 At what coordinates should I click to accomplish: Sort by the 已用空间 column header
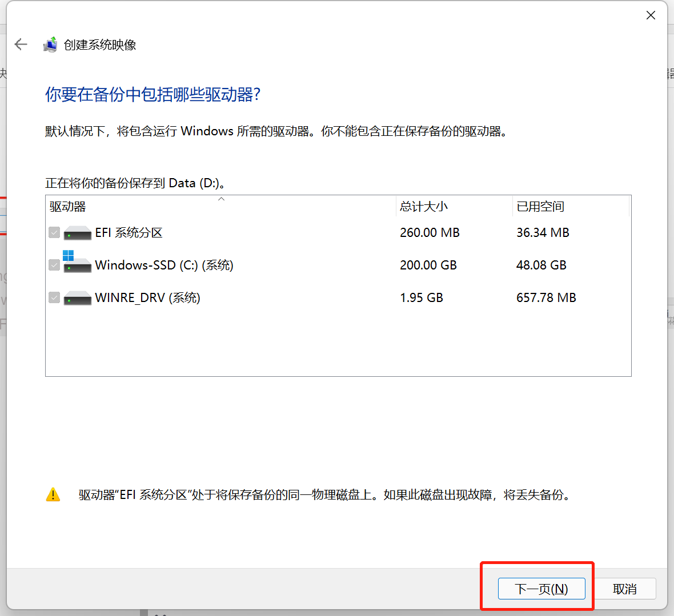coord(571,207)
